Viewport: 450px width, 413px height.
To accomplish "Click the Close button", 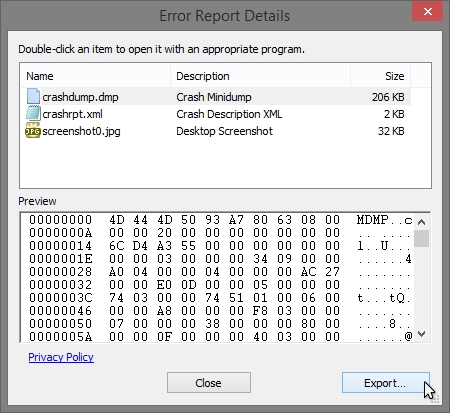I will (x=209, y=383).
